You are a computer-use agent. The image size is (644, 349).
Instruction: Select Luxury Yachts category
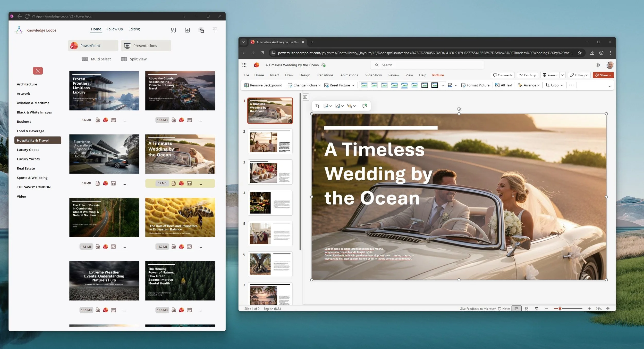[28, 159]
